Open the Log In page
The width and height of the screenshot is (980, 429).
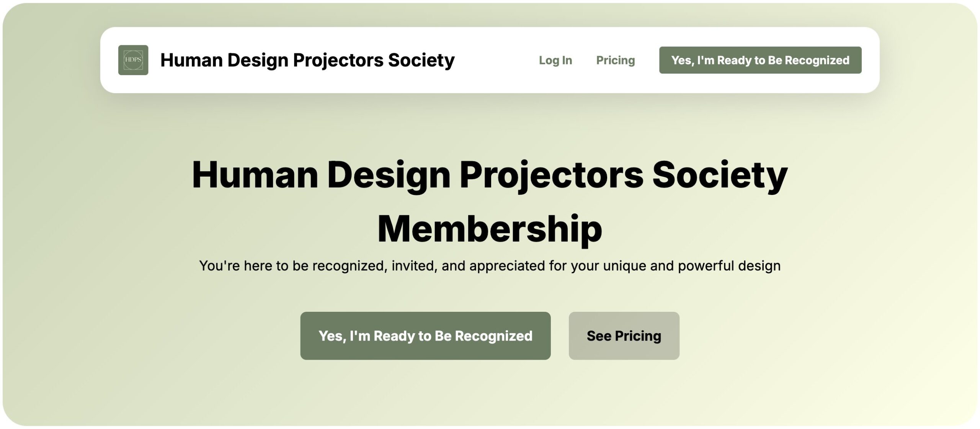(x=555, y=60)
